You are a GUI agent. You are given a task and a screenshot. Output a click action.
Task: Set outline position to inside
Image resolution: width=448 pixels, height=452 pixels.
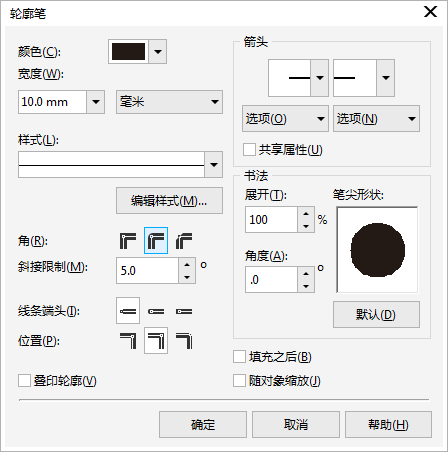184,341
